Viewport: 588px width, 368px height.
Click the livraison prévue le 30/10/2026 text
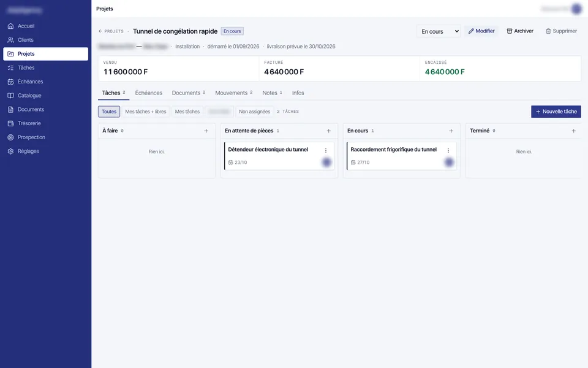coord(301,47)
